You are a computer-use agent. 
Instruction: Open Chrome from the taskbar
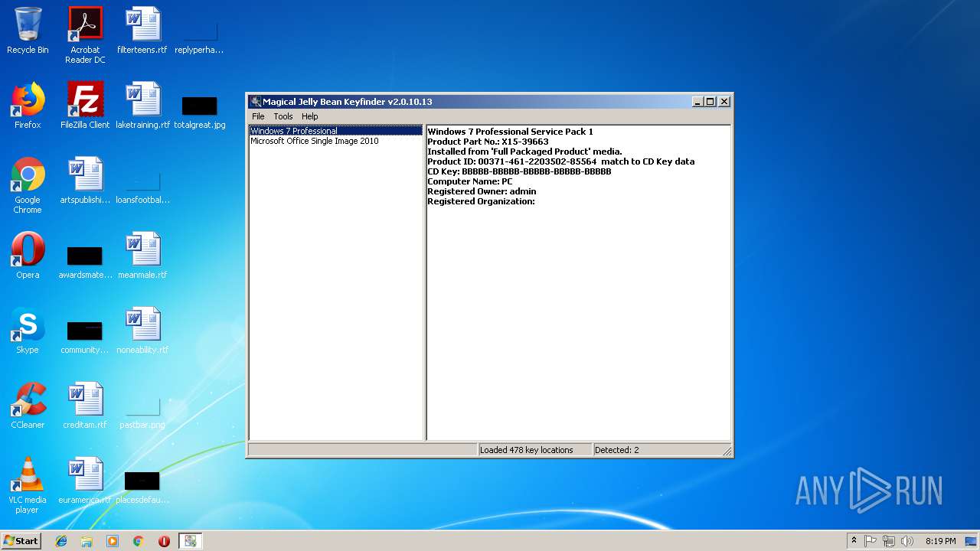(x=138, y=541)
